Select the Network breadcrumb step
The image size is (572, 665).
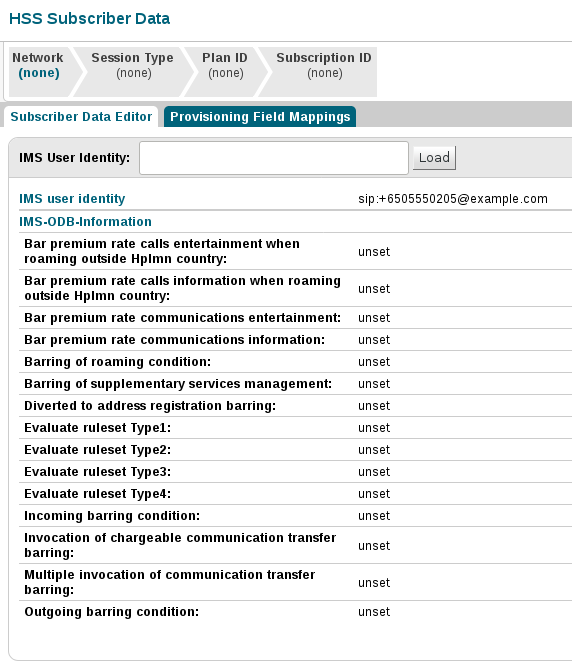click(39, 72)
